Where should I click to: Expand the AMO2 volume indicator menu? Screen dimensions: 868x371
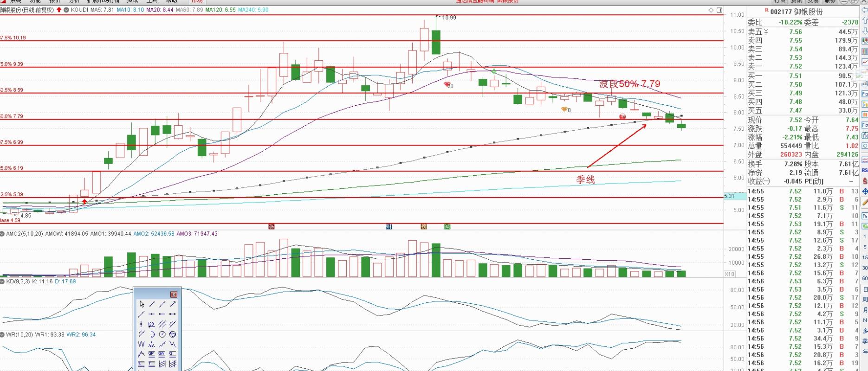click(x=2, y=234)
